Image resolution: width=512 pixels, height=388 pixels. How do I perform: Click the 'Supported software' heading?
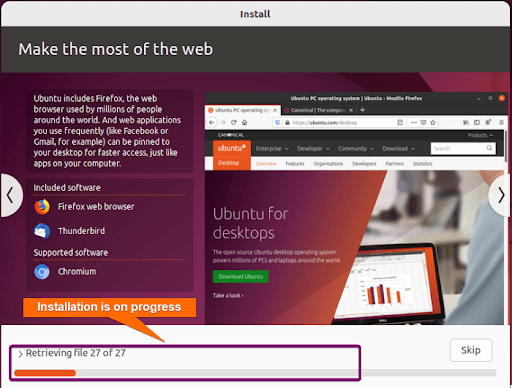71,252
